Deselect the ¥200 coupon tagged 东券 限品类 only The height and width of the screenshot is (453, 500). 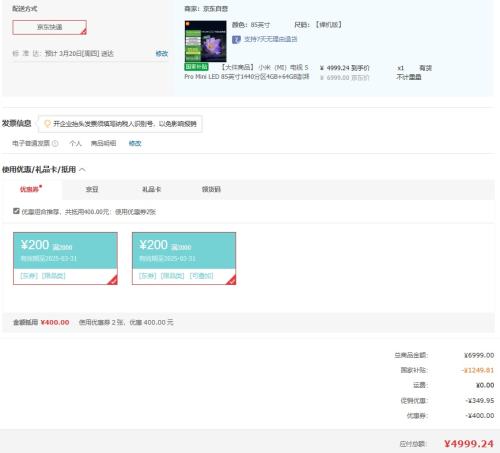(65, 258)
